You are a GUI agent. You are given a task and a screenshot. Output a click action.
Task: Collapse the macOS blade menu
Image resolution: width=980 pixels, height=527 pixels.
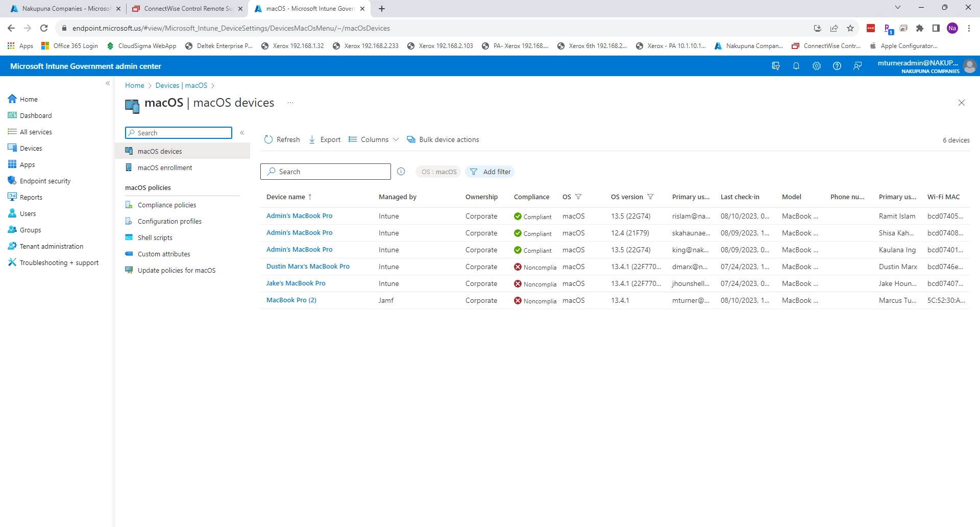tap(242, 133)
